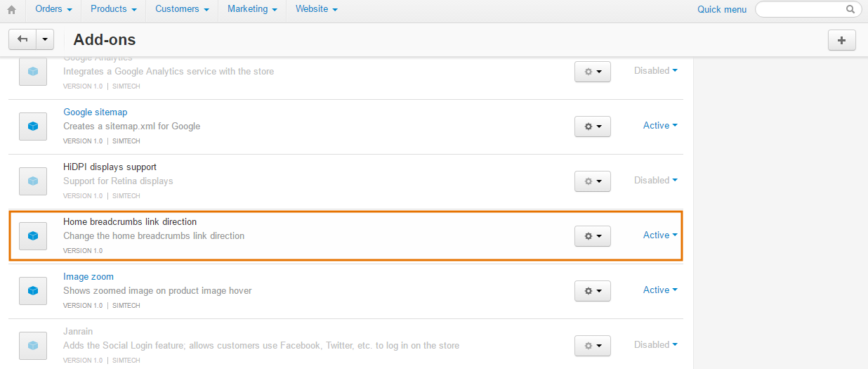The width and height of the screenshot is (868, 369).
Task: Open the plus button to add an add-on
Action: click(842, 40)
